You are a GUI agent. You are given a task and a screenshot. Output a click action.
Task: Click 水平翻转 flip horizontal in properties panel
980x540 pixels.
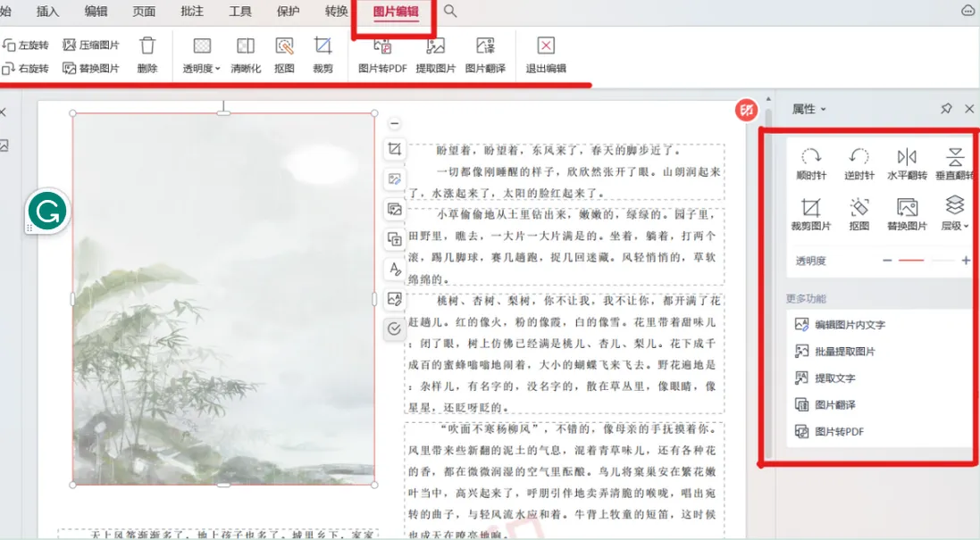tap(907, 158)
